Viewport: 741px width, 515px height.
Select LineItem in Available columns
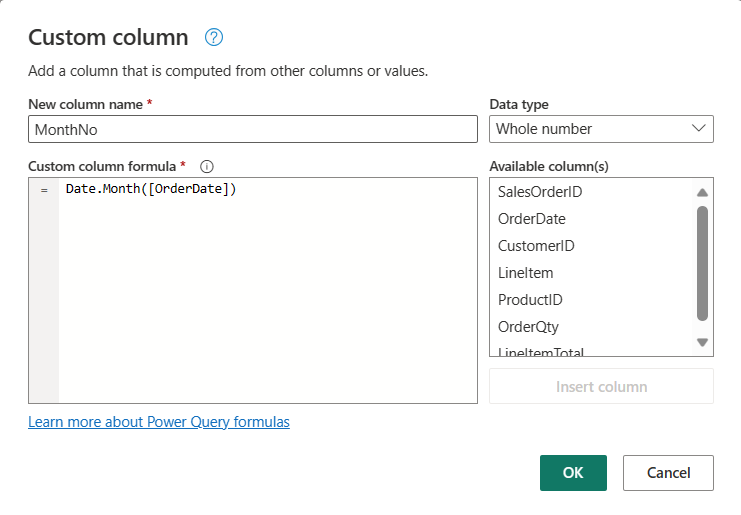click(x=526, y=273)
